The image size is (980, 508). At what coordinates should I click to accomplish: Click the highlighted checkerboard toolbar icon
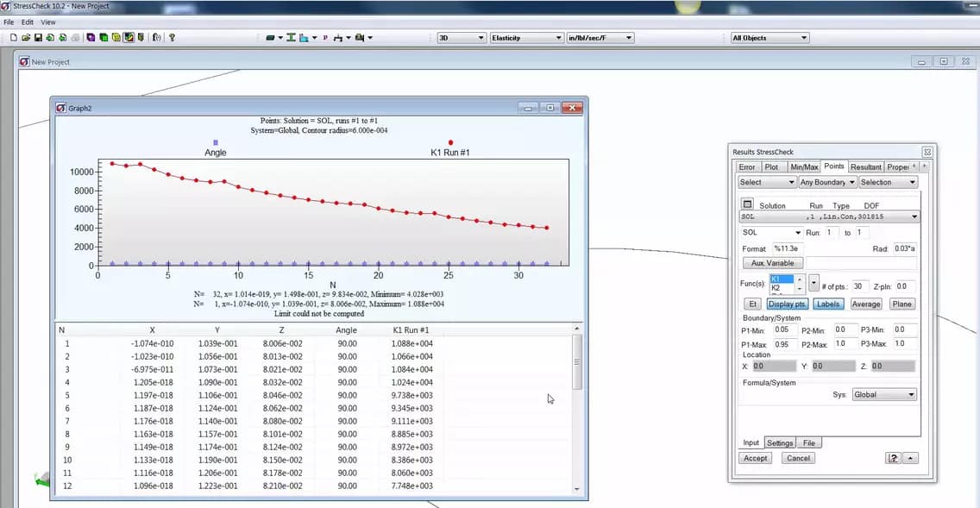pos(129,37)
